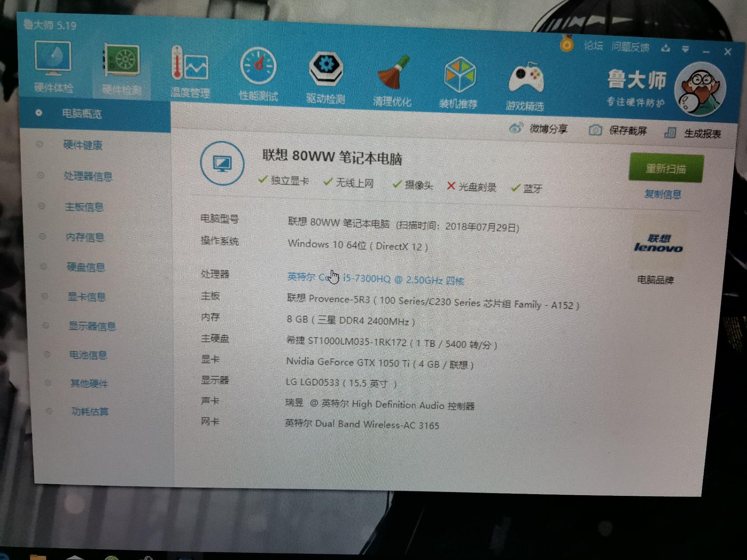Click the gold medal icon
Image resolution: width=747 pixels, height=560 pixels.
coord(566,44)
